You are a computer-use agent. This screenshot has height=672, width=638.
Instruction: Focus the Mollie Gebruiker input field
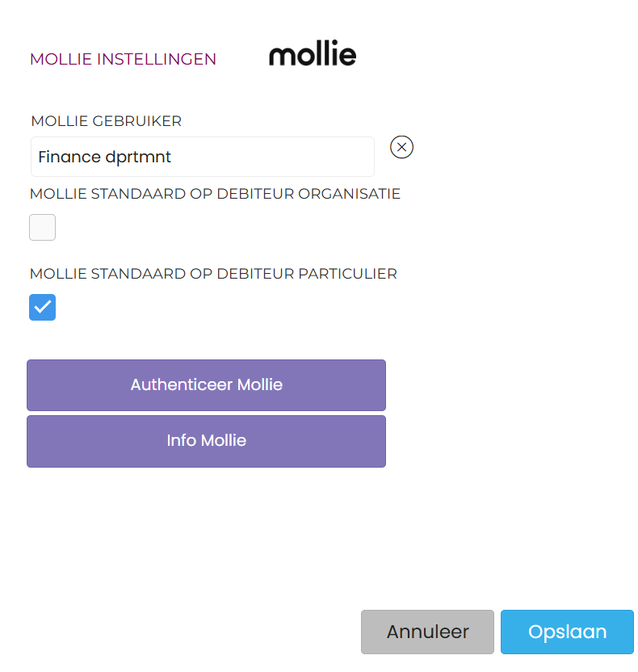click(x=202, y=157)
